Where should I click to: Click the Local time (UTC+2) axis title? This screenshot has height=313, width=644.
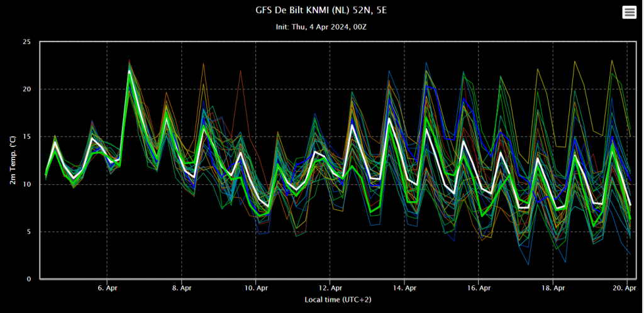338,300
